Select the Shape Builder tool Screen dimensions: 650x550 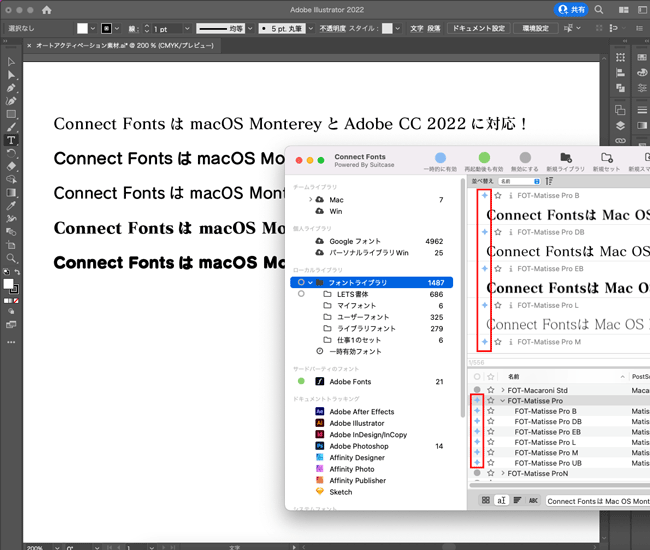[11, 179]
